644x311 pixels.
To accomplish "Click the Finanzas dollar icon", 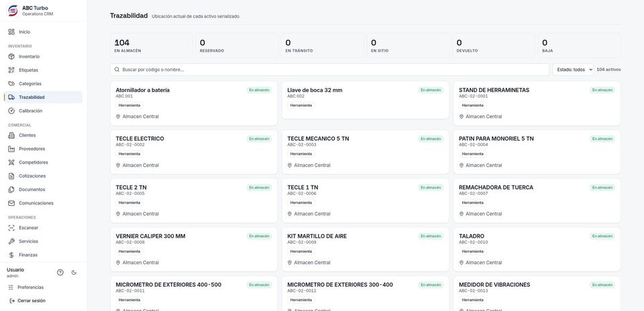I will (x=11, y=255).
